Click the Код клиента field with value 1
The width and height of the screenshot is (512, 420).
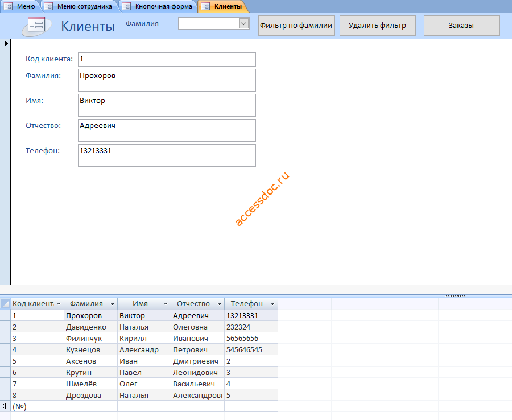[x=167, y=59]
